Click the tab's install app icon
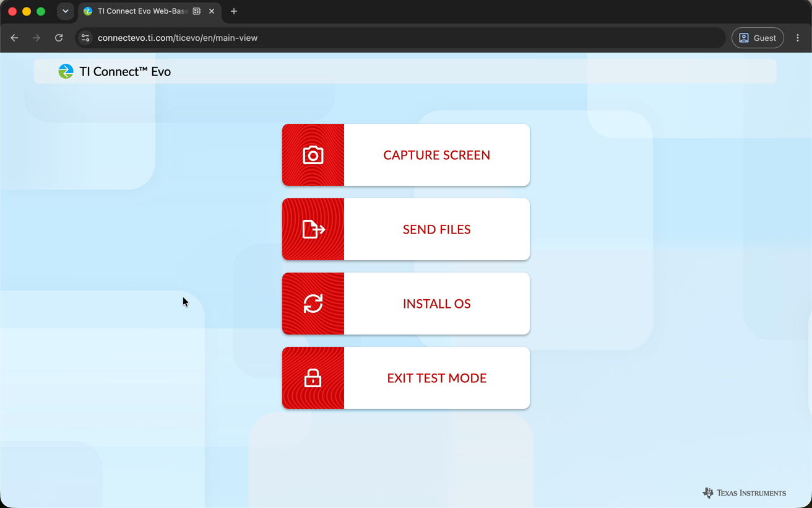812x508 pixels. 197,11
